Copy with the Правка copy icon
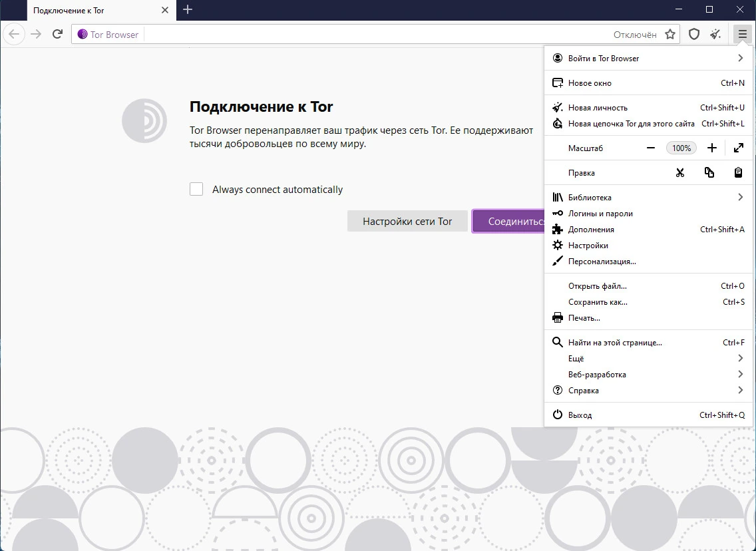Viewport: 756px width, 551px height. (x=709, y=172)
